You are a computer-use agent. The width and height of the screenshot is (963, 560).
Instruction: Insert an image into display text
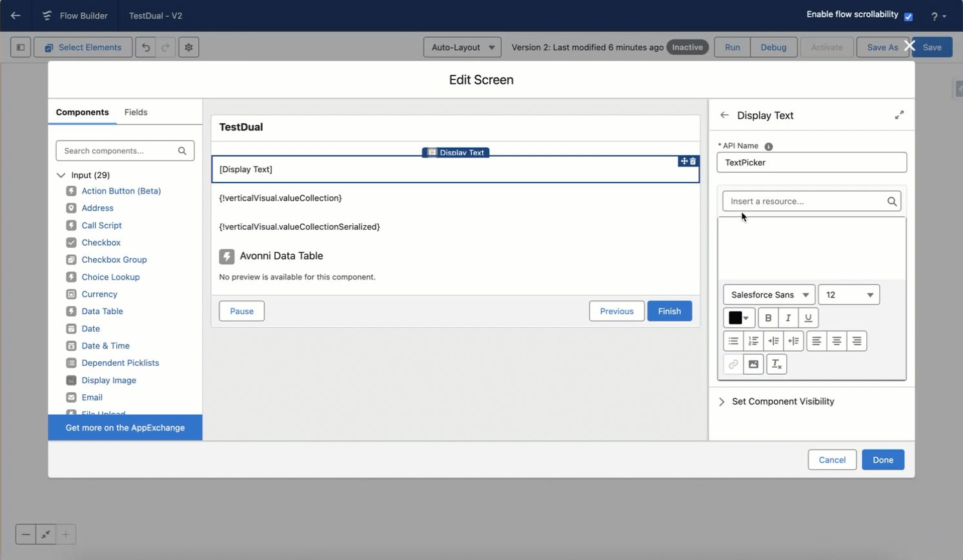(x=753, y=365)
